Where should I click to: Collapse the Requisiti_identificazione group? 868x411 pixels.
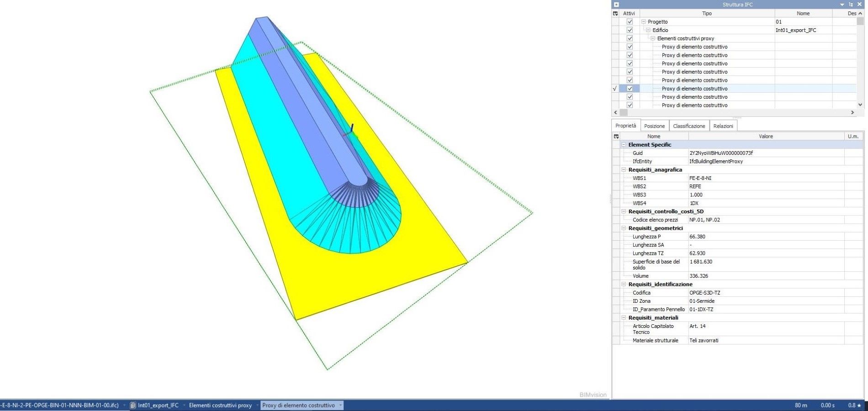(624, 284)
